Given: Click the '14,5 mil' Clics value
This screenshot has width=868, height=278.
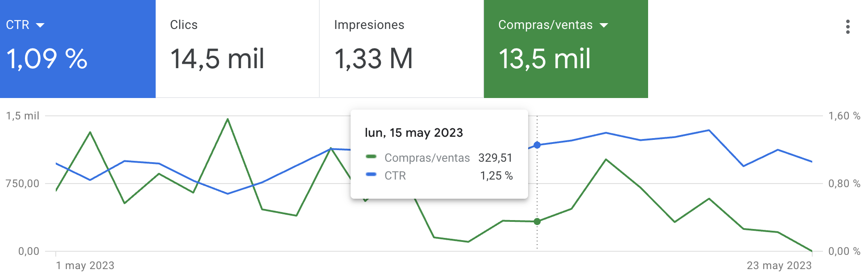Looking at the screenshot, I should pyautogui.click(x=217, y=59).
